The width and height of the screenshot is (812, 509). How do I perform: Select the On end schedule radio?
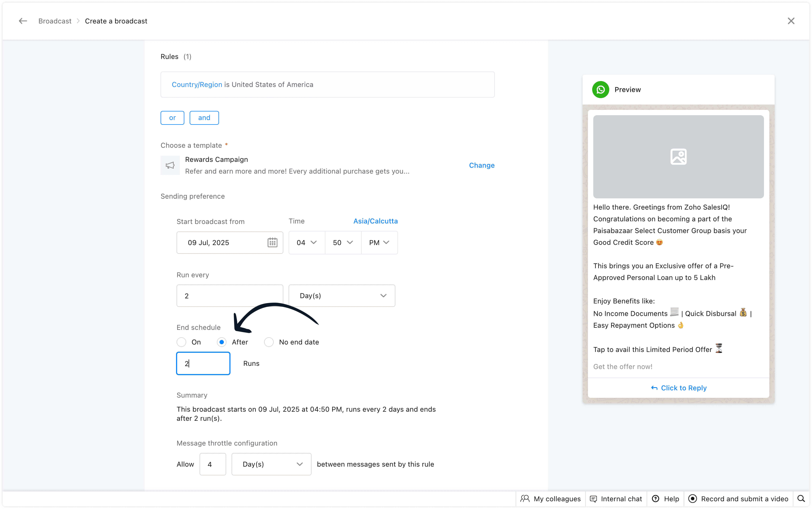pos(182,342)
